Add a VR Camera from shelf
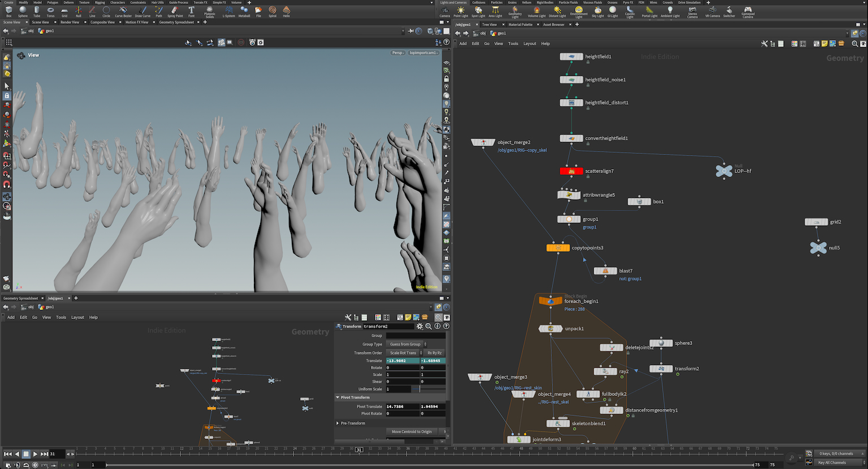 [712, 11]
